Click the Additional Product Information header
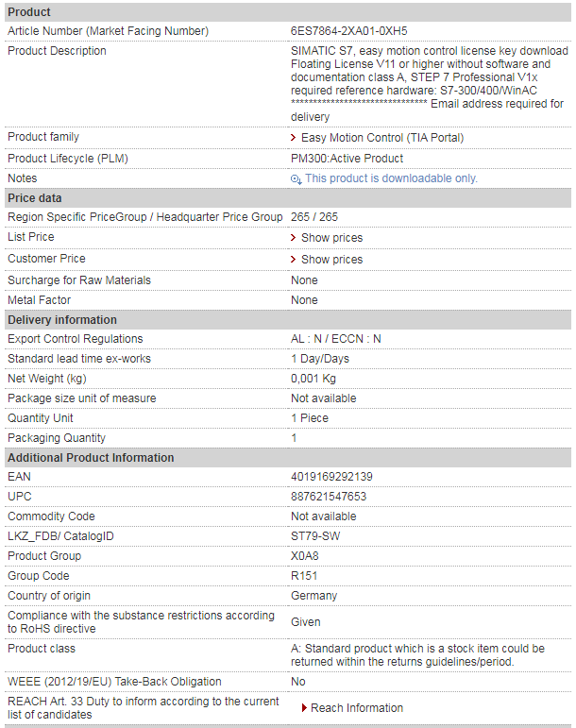This screenshot has width=576, height=728. coord(288,458)
